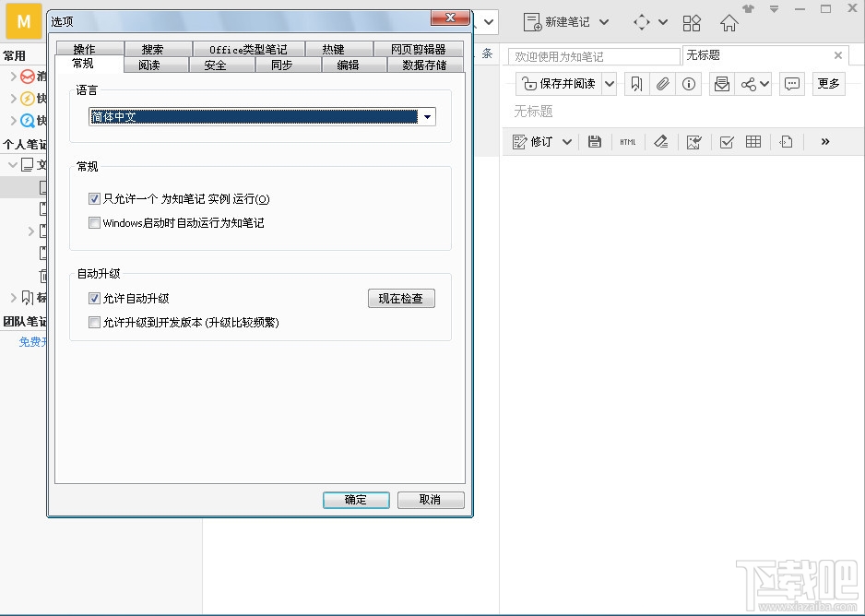Open the 简体中文 language dropdown
This screenshot has height=616, width=865.
pyautogui.click(x=427, y=117)
